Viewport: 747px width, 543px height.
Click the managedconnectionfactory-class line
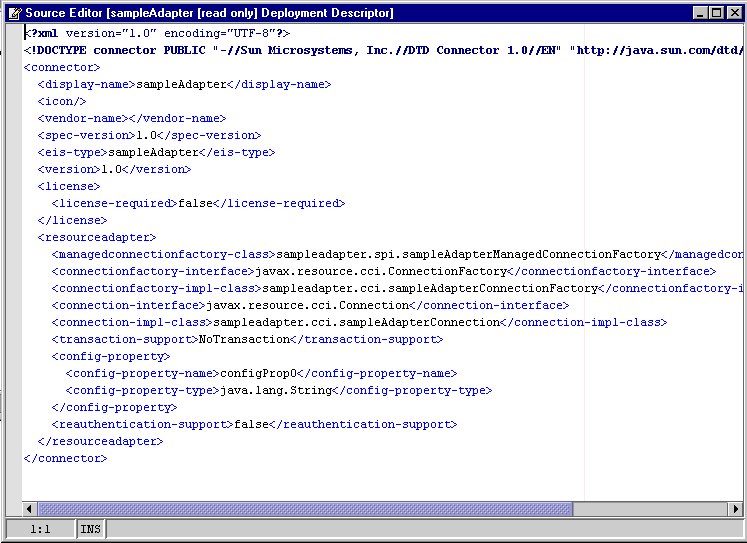[x=397, y=254]
